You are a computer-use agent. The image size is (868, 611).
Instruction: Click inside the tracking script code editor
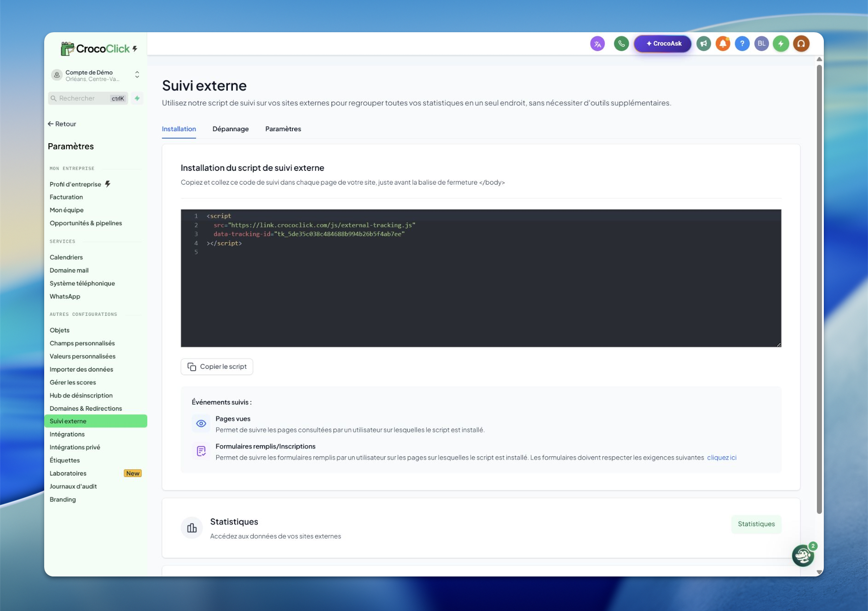point(481,278)
